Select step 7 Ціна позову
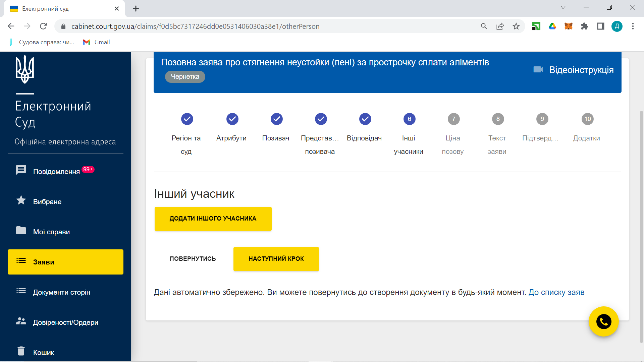Image resolution: width=644 pixels, height=362 pixels. [453, 119]
